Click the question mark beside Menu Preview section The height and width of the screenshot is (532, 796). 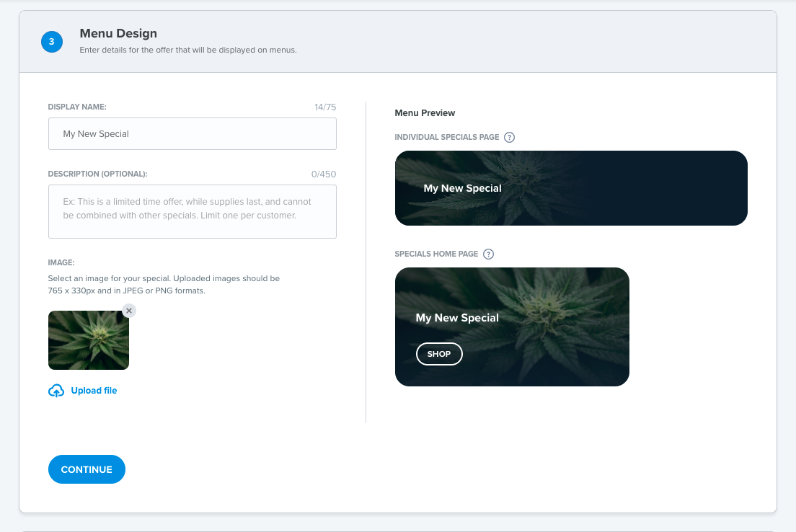[x=510, y=137]
